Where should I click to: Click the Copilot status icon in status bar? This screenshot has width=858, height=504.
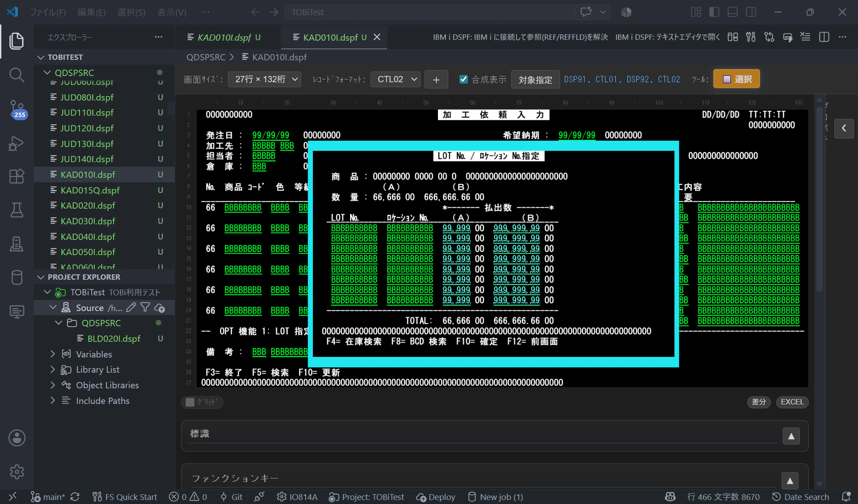tap(670, 497)
